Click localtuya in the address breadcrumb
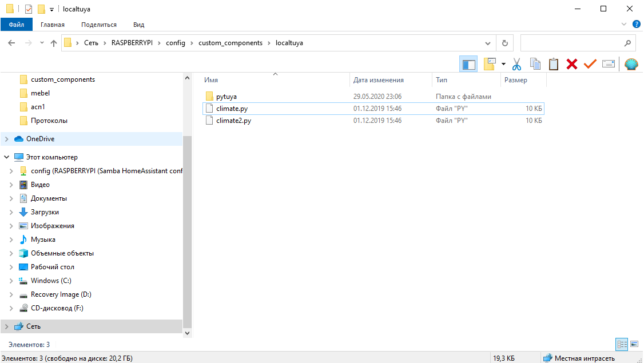Viewport: 644px width, 363px height. point(289,43)
